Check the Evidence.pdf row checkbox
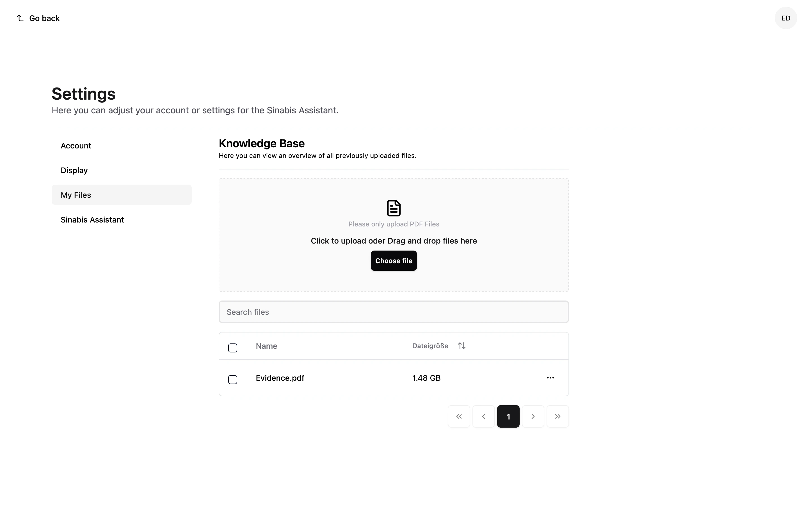Image resolution: width=804 pixels, height=532 pixels. coord(232,379)
